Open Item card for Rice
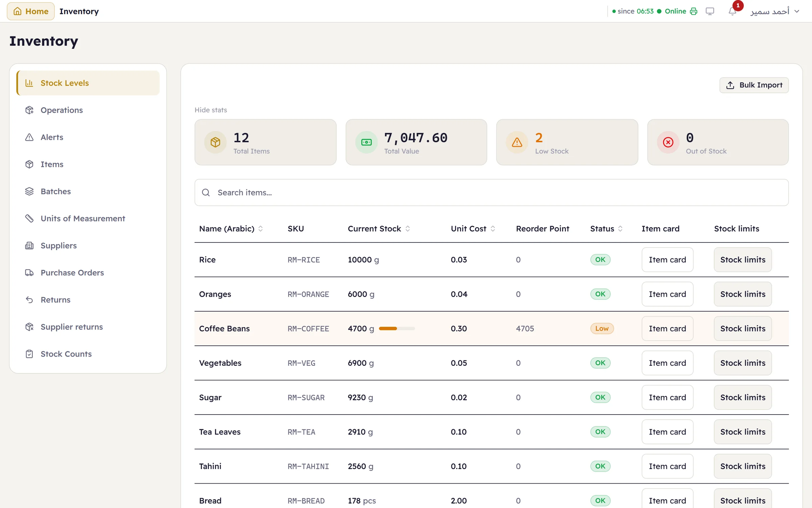The width and height of the screenshot is (812, 508). tap(667, 260)
